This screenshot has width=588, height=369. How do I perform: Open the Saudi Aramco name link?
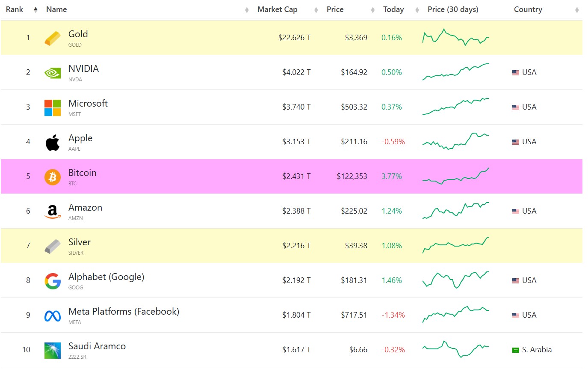coord(97,346)
